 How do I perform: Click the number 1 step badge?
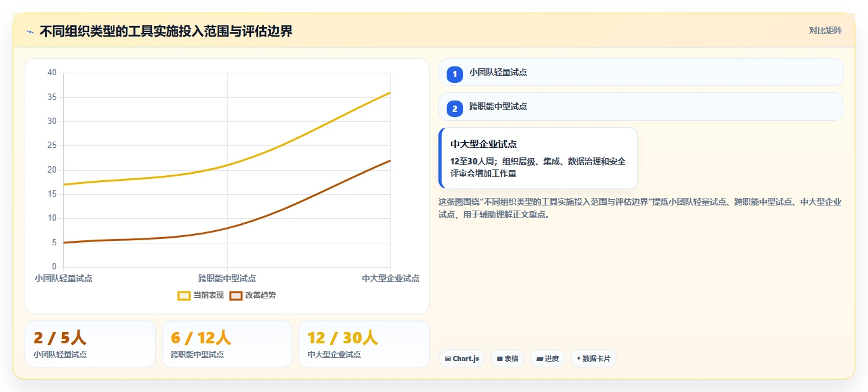pyautogui.click(x=454, y=75)
